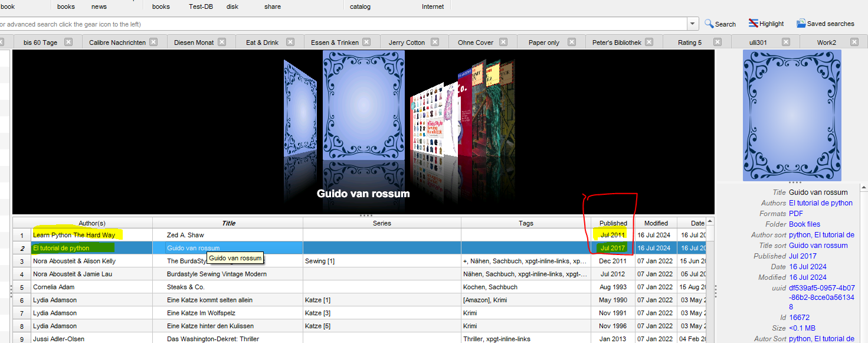
Task: Sort by the Series column header
Action: (382, 223)
